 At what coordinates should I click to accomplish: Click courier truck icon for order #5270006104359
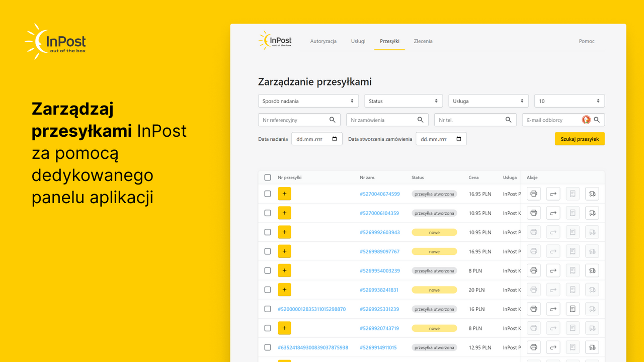point(592,213)
